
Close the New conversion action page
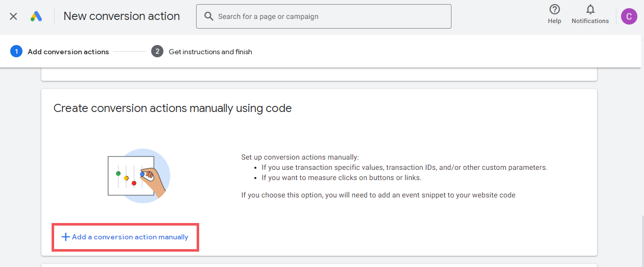pos(13,16)
